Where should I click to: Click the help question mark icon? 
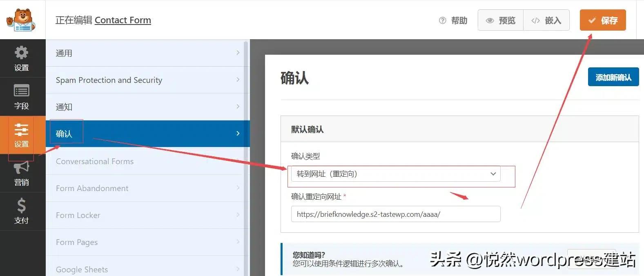coord(443,20)
